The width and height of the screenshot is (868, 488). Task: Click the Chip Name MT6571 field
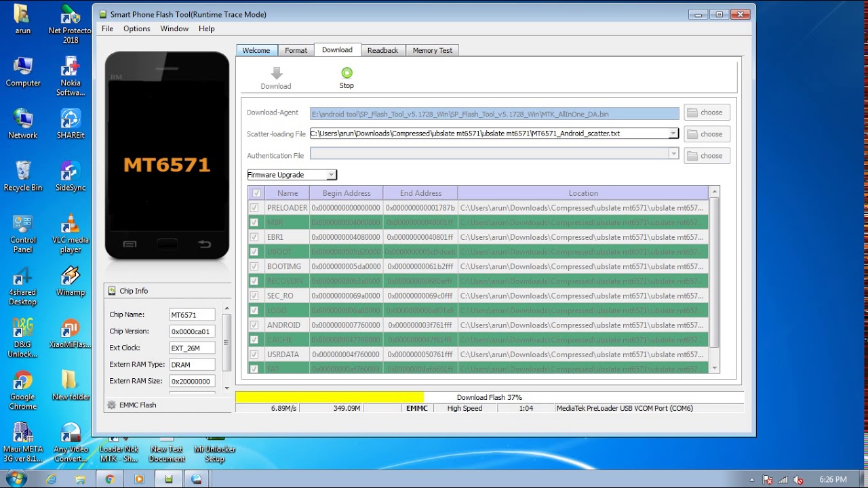192,315
